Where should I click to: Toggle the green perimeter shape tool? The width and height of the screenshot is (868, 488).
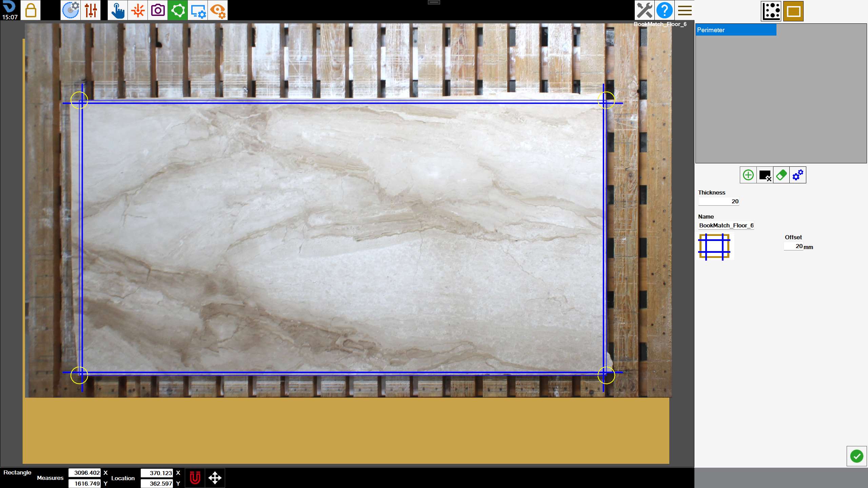click(x=178, y=10)
